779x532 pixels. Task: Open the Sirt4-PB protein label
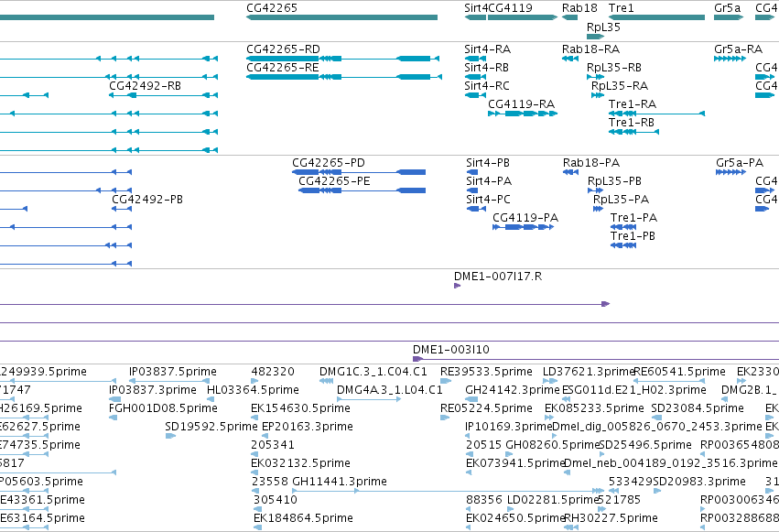488,163
